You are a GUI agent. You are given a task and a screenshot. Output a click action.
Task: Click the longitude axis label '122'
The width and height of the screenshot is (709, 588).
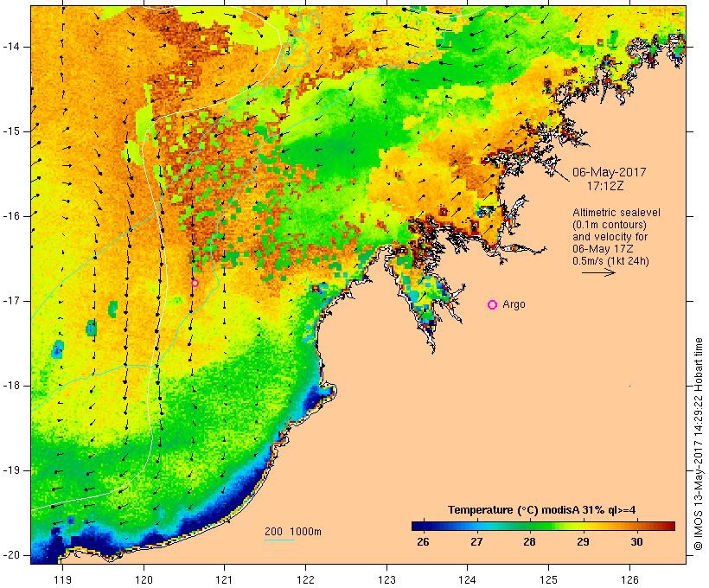click(306, 579)
